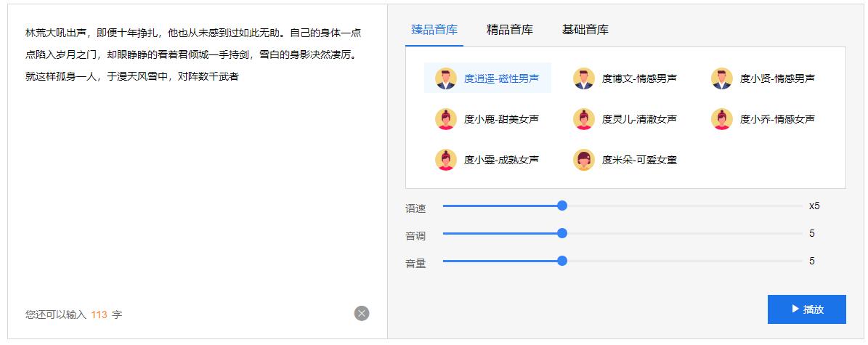Clear text with the gray X icon
This screenshot has height=345, width=868.
[362, 314]
